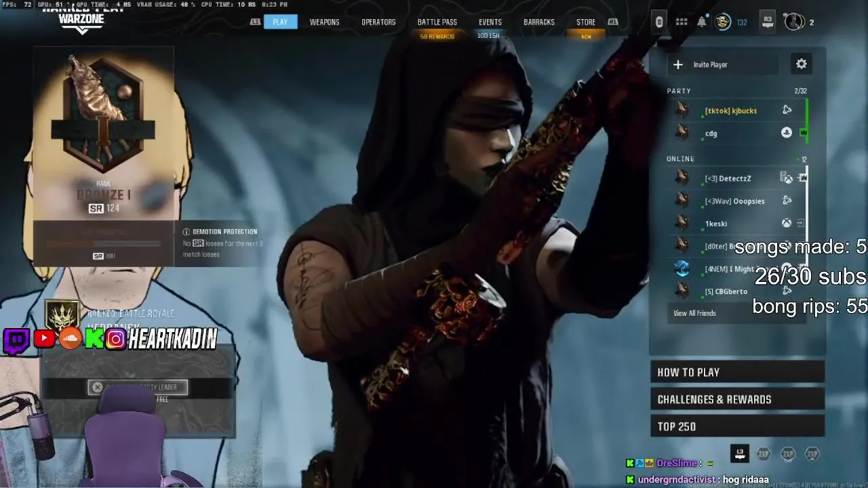Click the Bronze I rank emblem
The image size is (868, 488).
(103, 114)
